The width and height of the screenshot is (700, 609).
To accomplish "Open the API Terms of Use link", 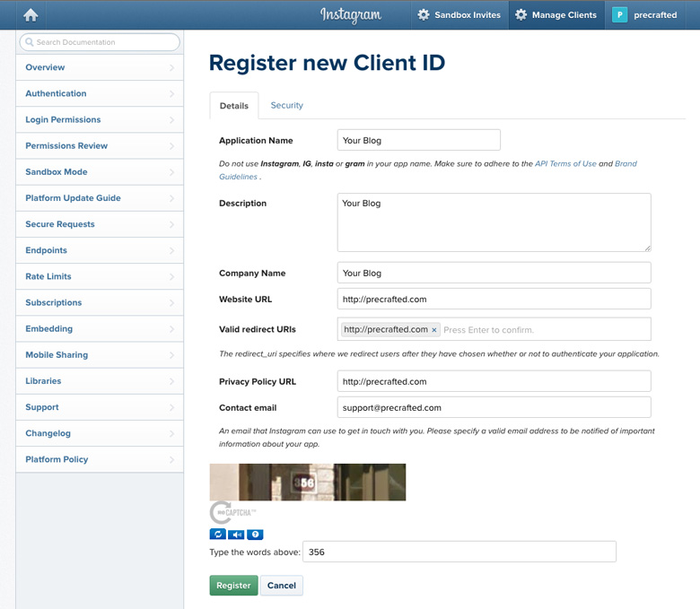I will click(x=565, y=164).
